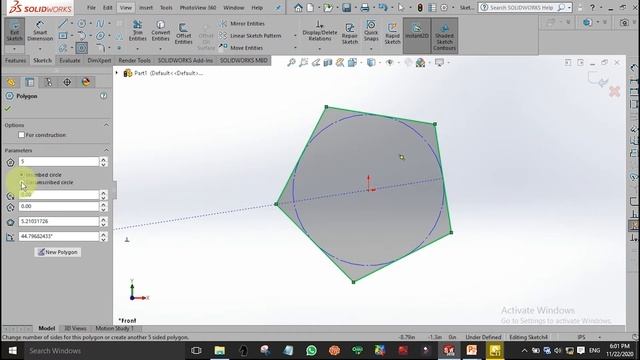Select the Ellipse sketch tool
640x360 pixels.
tap(100, 36)
